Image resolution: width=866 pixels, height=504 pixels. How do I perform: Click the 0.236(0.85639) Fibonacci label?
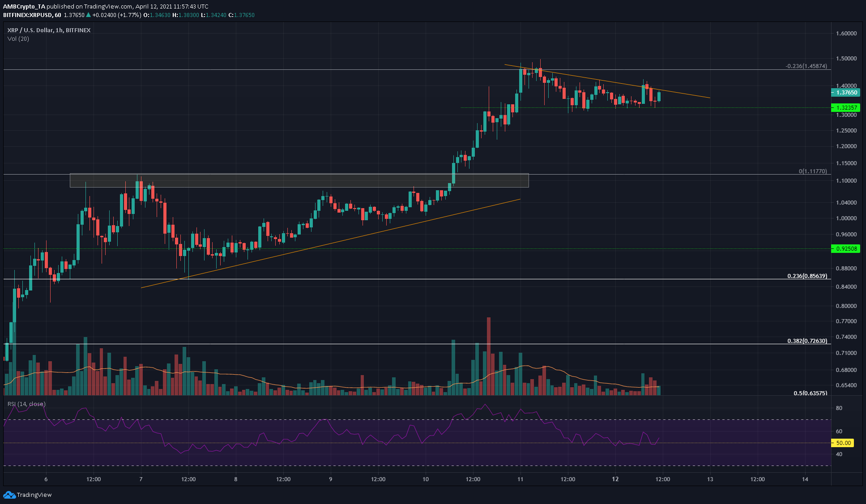click(x=807, y=276)
